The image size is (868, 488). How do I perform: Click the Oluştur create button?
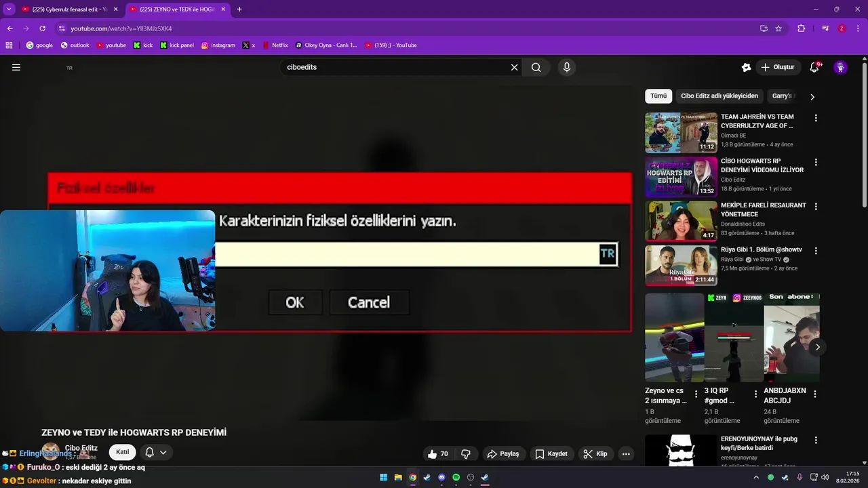(x=778, y=67)
